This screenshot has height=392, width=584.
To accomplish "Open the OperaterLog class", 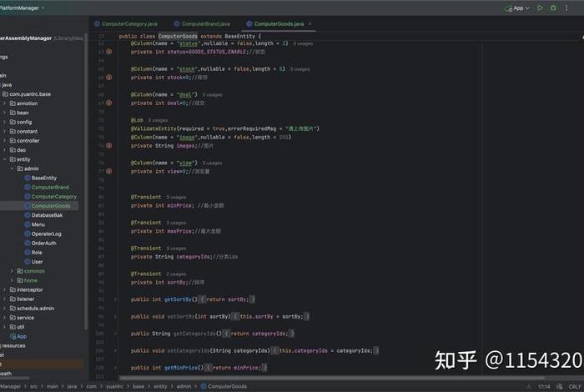I will pos(43,234).
